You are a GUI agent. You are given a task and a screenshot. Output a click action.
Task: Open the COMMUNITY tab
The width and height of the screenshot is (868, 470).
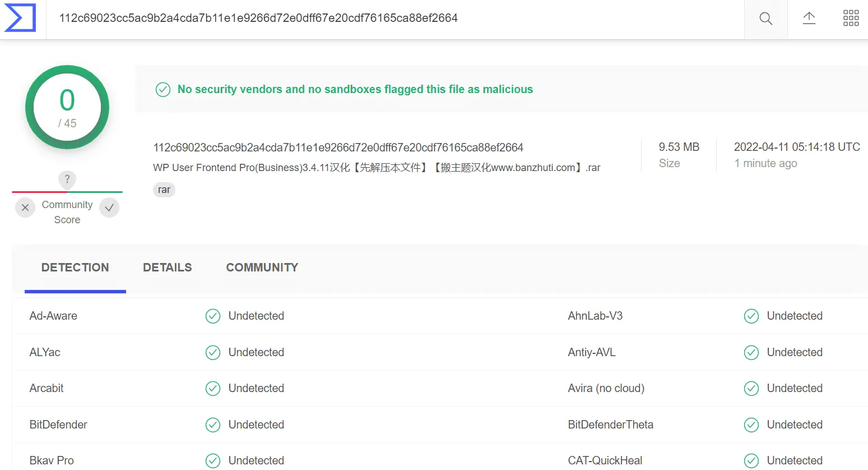coord(262,268)
